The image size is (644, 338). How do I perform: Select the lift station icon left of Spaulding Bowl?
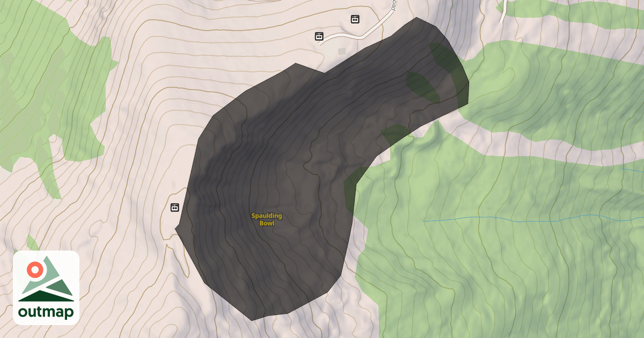coord(174,208)
